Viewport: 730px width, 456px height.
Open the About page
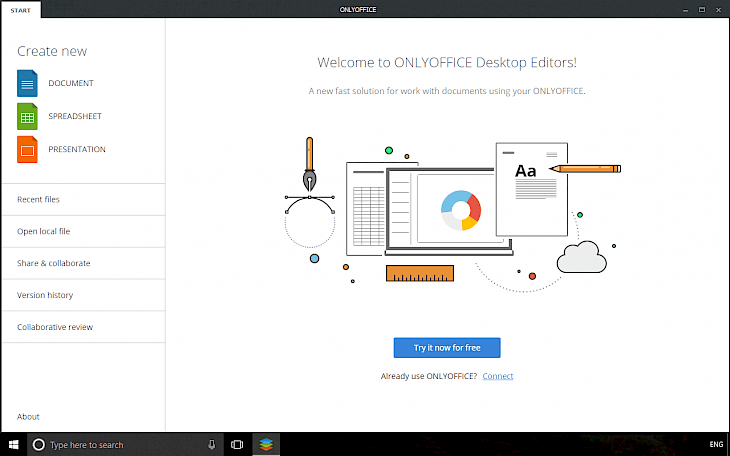28,416
